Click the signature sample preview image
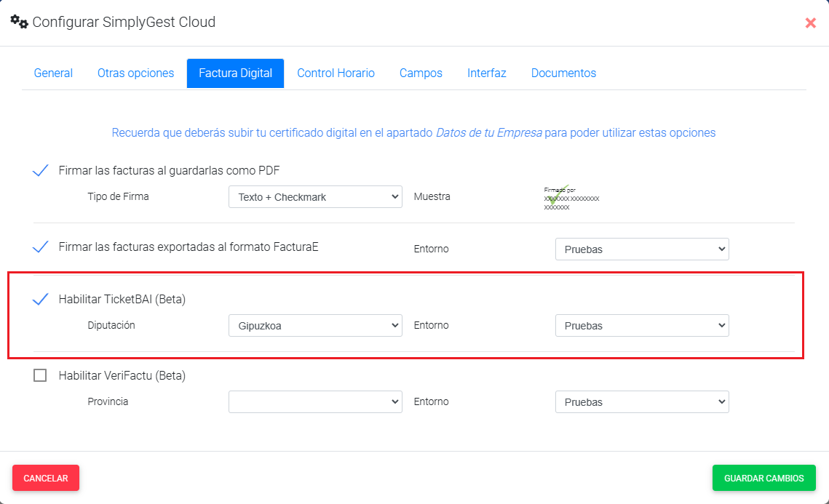 tap(572, 196)
